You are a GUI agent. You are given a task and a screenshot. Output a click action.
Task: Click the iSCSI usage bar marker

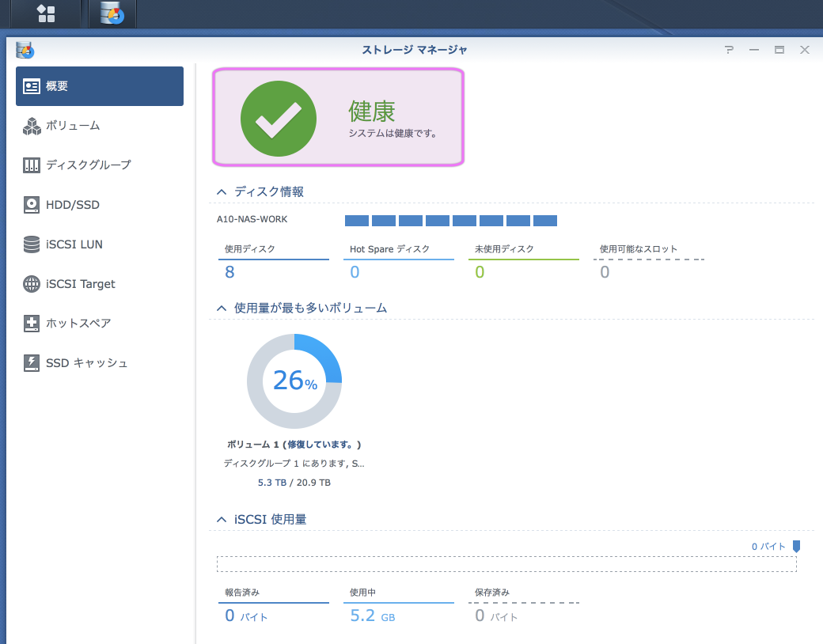(x=796, y=546)
